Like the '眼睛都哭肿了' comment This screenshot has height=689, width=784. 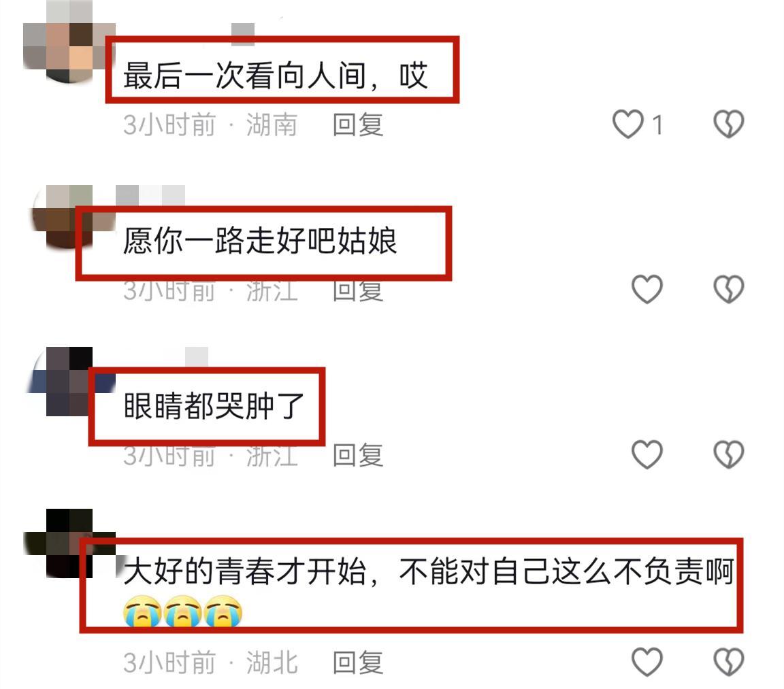pos(647,454)
